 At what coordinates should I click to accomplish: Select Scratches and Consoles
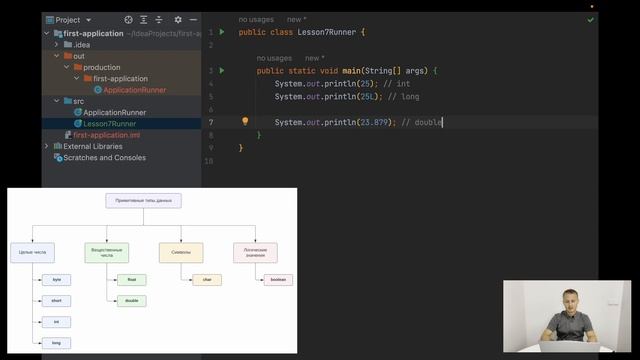104,158
